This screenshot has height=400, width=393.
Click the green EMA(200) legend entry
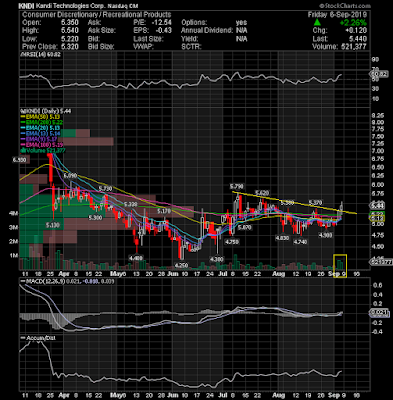pos(43,122)
